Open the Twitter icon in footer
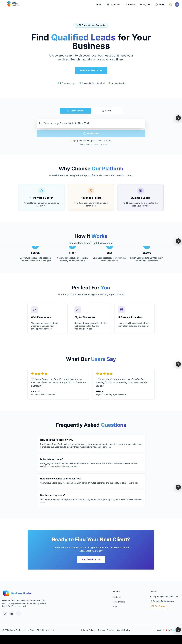Screen dimensions: 182x644 (5, 614)
